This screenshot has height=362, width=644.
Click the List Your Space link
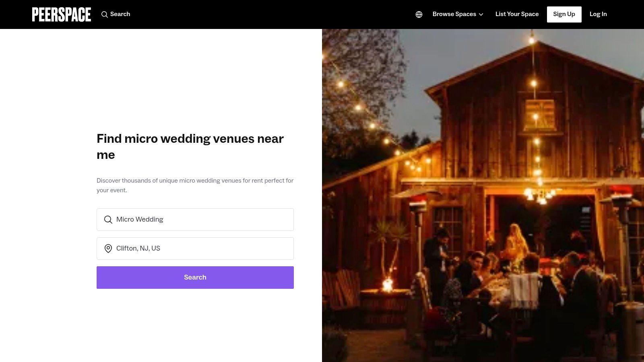click(x=517, y=14)
